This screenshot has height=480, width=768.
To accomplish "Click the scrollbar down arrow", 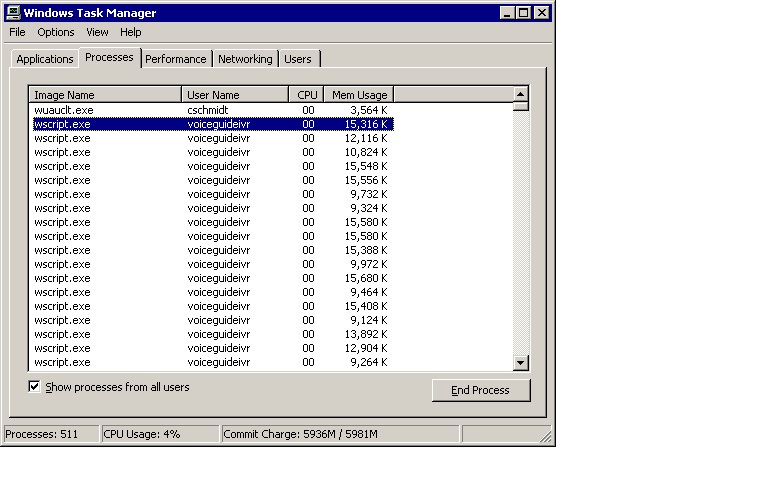I will click(x=521, y=363).
